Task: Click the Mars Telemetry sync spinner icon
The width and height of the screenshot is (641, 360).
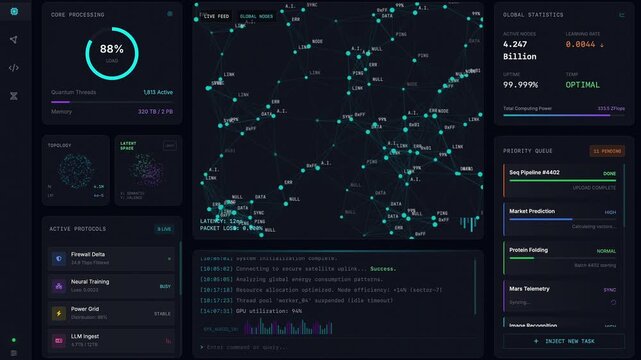Action: point(613,302)
